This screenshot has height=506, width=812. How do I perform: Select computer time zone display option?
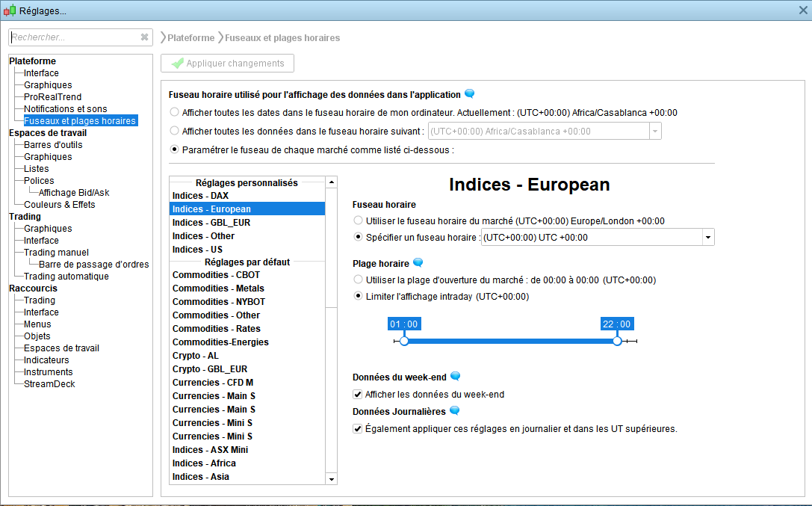(175, 112)
